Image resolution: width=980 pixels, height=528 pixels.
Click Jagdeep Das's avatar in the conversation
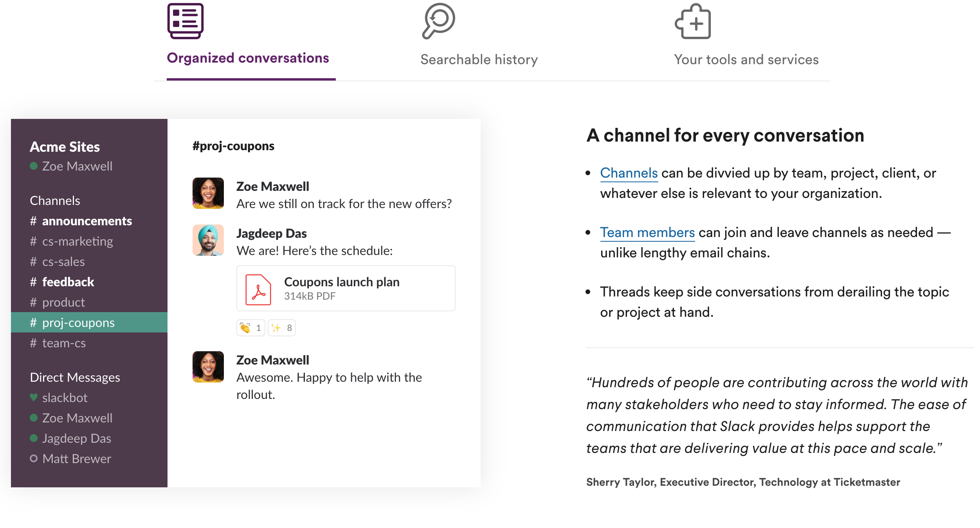(x=208, y=240)
